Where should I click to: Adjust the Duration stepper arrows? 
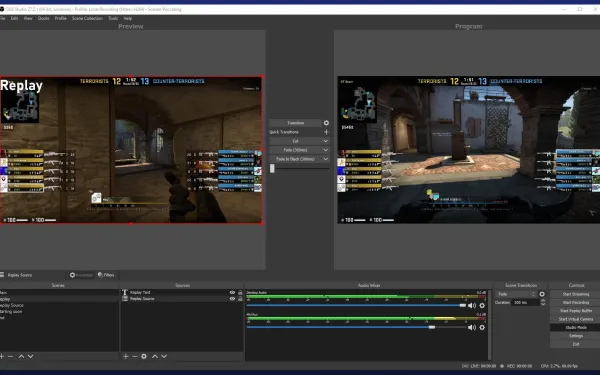543,302
